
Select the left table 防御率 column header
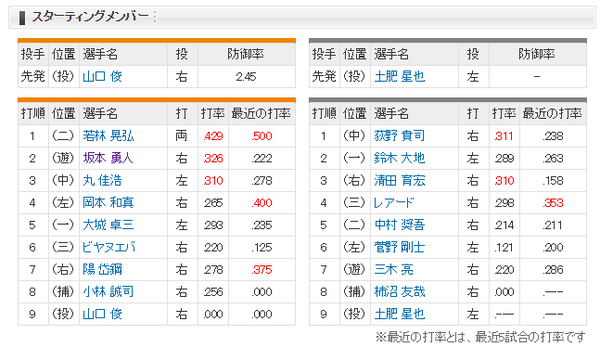246,54
